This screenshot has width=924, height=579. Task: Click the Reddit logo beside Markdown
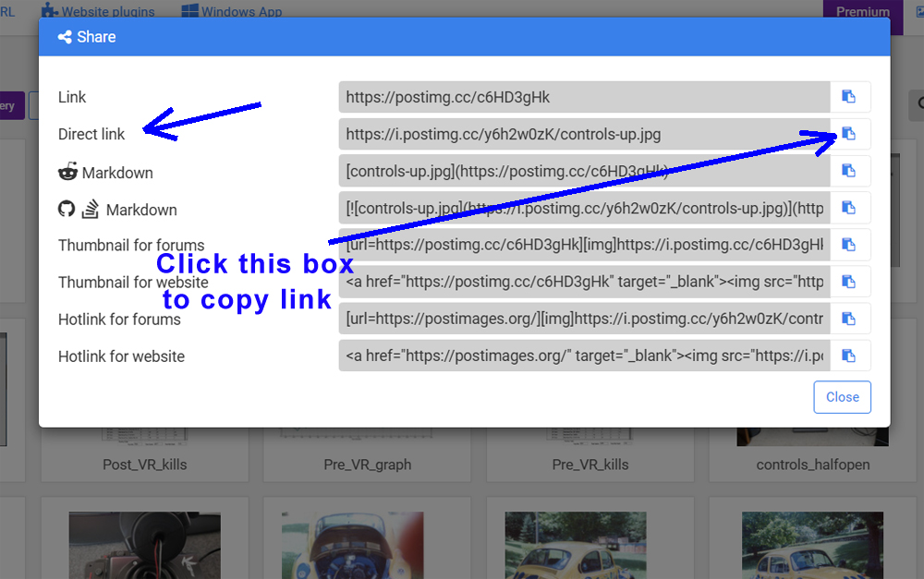tap(67, 172)
